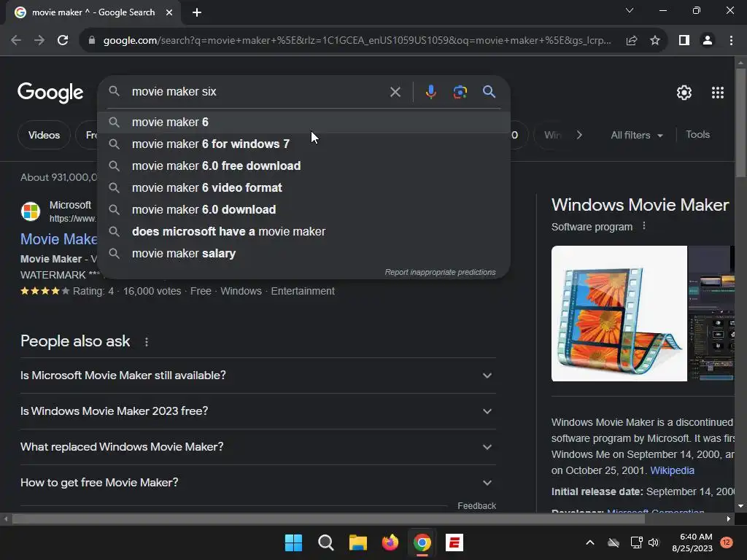Click Report inappropriate predictions link
Image resolution: width=747 pixels, height=560 pixels.
[440, 273]
